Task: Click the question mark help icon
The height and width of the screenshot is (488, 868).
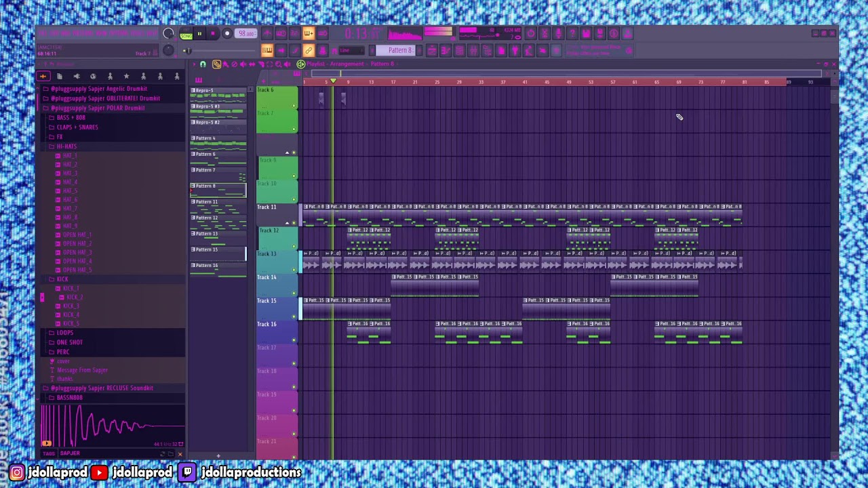Action: click(x=572, y=33)
